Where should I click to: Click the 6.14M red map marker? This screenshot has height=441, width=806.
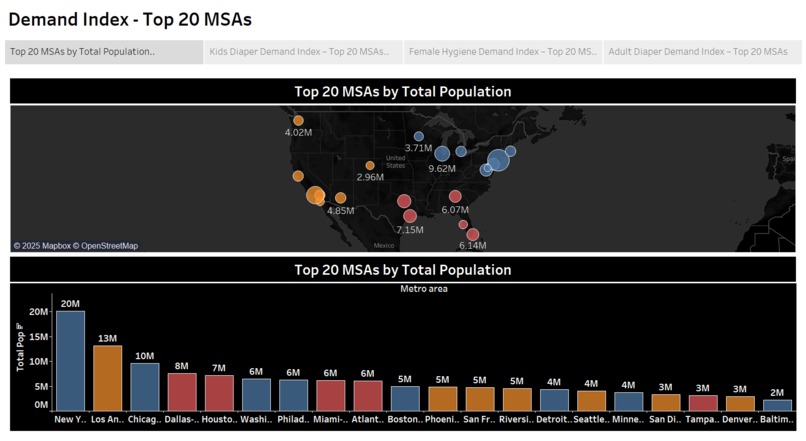coord(473,234)
